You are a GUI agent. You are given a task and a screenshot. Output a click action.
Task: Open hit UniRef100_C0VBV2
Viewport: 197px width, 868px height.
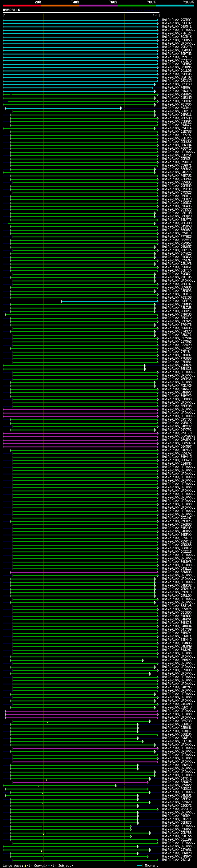tap(176, 785)
